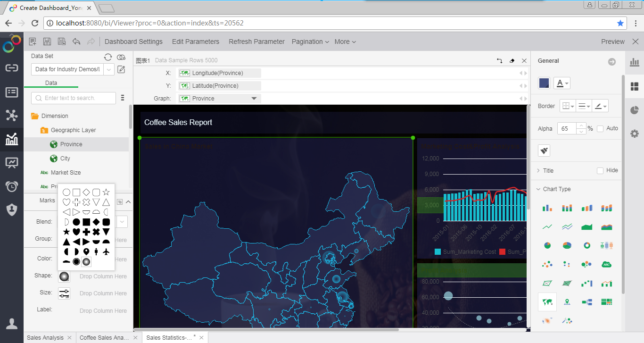Click the eraser clear icon on chart header
Image resolution: width=644 pixels, height=343 pixels.
click(x=512, y=60)
